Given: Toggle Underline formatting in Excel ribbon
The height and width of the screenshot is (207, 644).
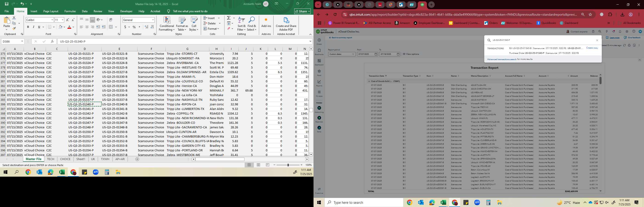Looking at the screenshot, I should point(39,27).
